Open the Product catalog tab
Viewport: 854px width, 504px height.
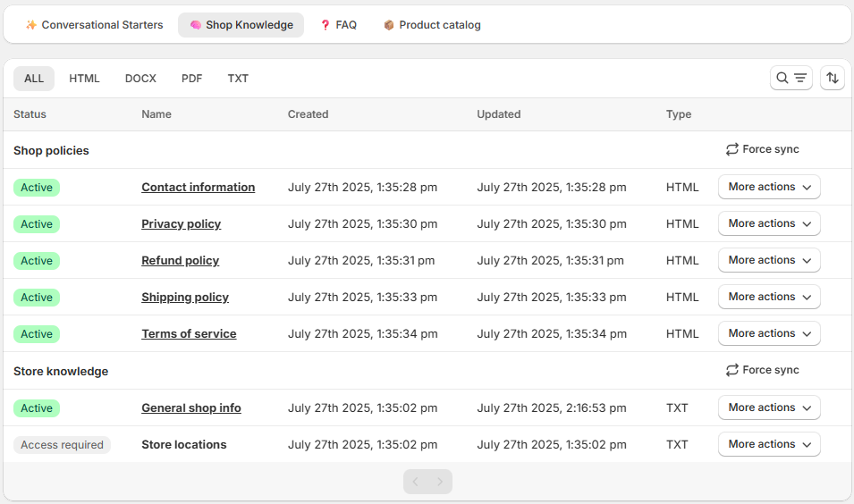pos(432,25)
